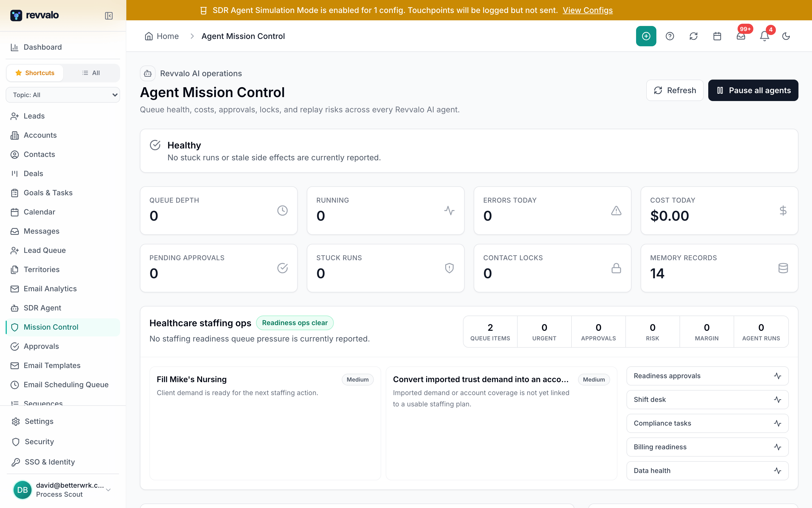Open Goals & Tasks in the sidebar
This screenshot has height=508, width=812.
pyautogui.click(x=63, y=192)
